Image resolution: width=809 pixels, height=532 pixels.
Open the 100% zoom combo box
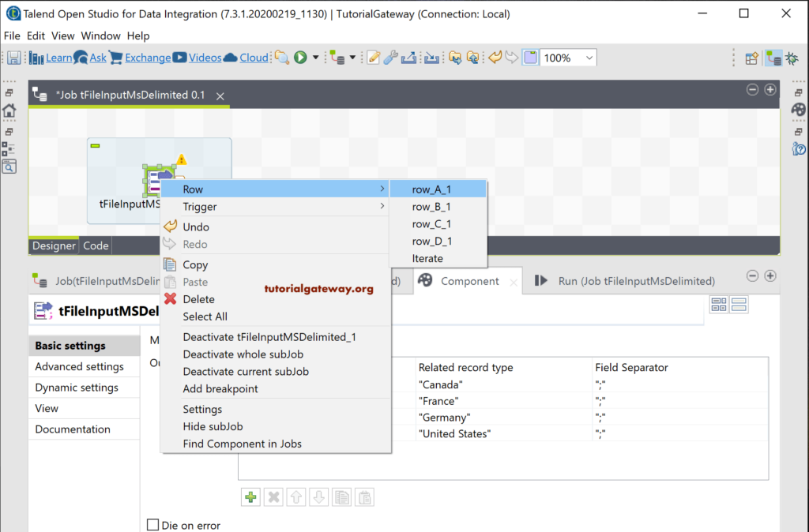coord(569,58)
